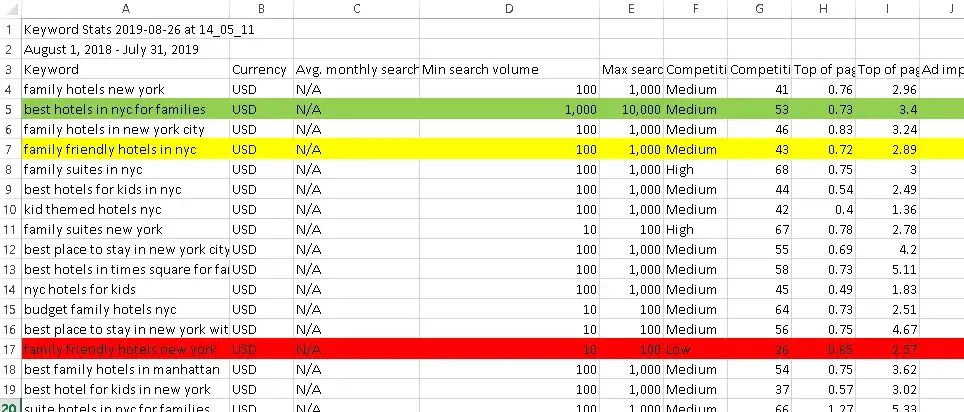
Task: Click value 4.2 in row 12
Action: point(887,250)
